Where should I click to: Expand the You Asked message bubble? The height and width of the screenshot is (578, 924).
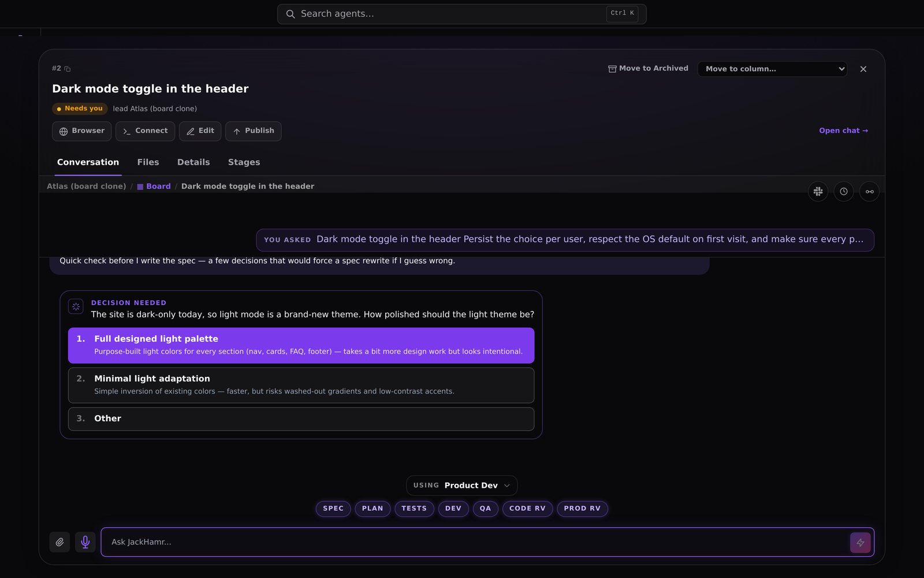[565, 240]
